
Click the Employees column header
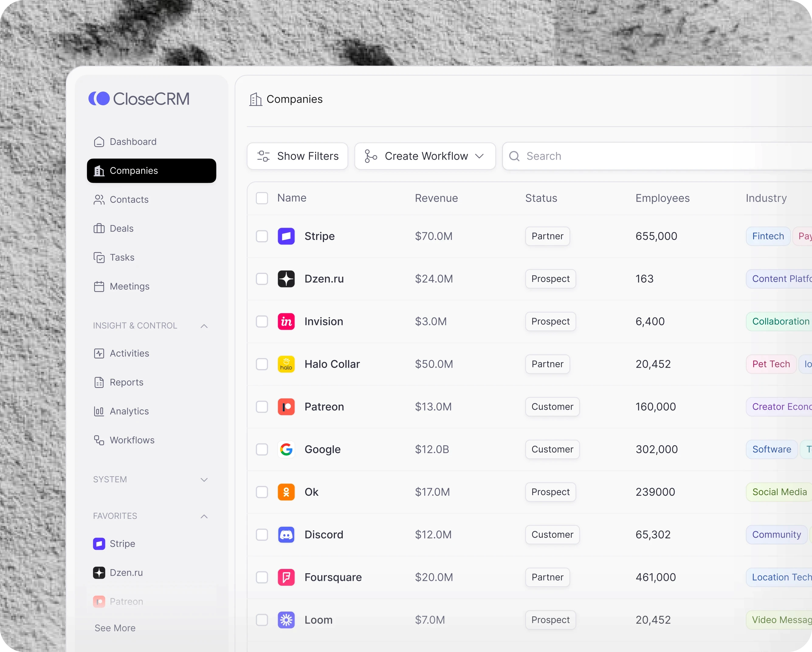662,198
